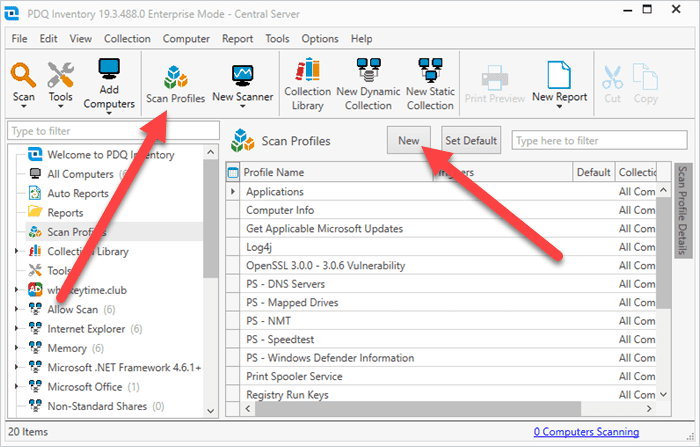Open Scan Profiles from the toolbar
Viewport: 700px width, 447px height.
tap(175, 85)
